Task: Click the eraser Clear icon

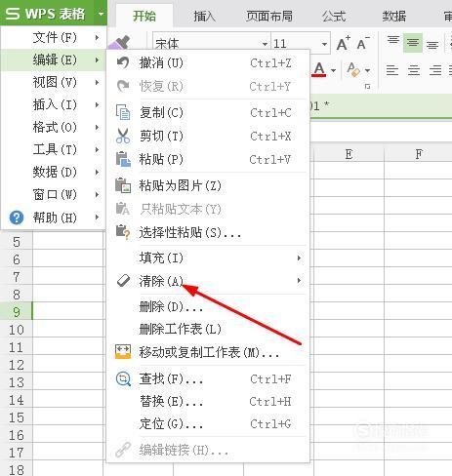Action: coord(123,281)
